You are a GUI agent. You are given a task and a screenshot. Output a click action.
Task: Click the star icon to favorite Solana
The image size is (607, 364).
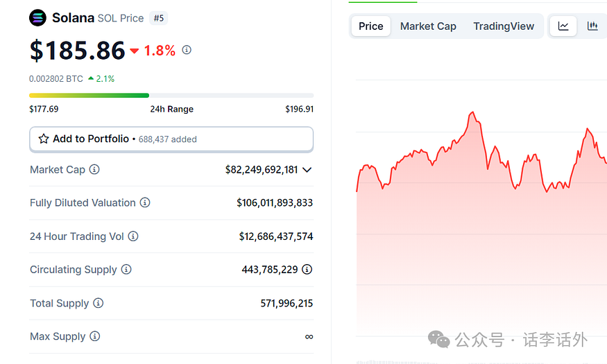tap(44, 139)
